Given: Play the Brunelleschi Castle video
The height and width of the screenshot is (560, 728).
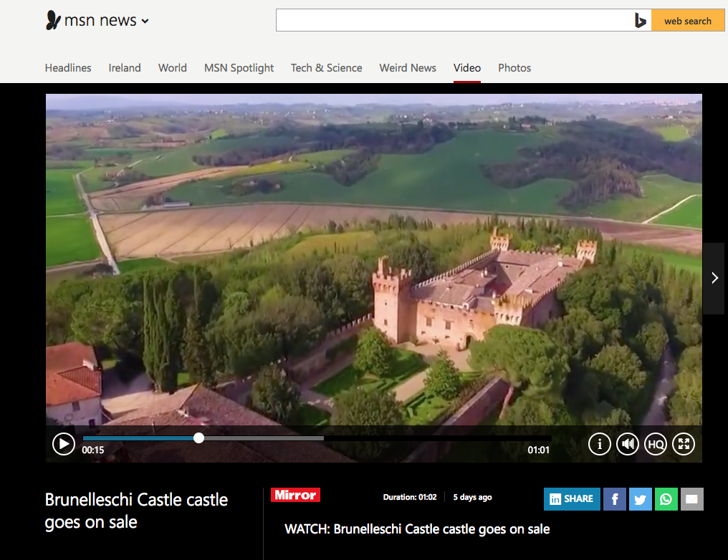Looking at the screenshot, I should tap(64, 444).
